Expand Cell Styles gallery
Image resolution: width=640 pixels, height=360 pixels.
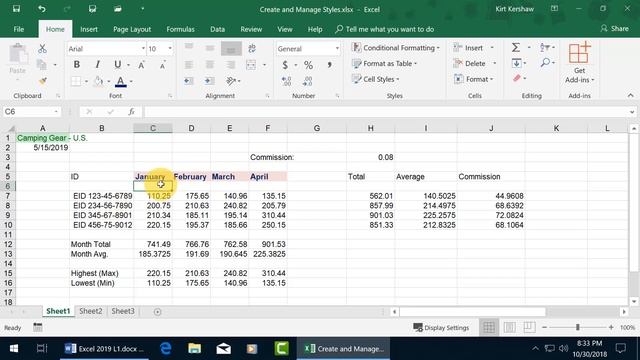point(376,79)
